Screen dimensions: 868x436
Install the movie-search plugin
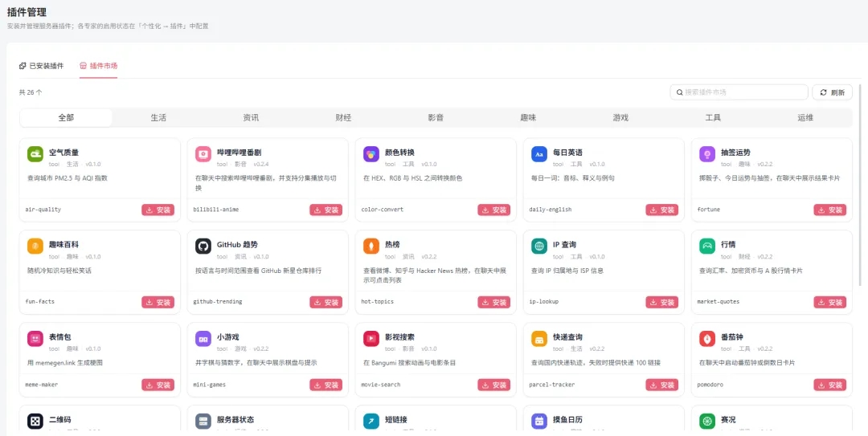coord(493,385)
